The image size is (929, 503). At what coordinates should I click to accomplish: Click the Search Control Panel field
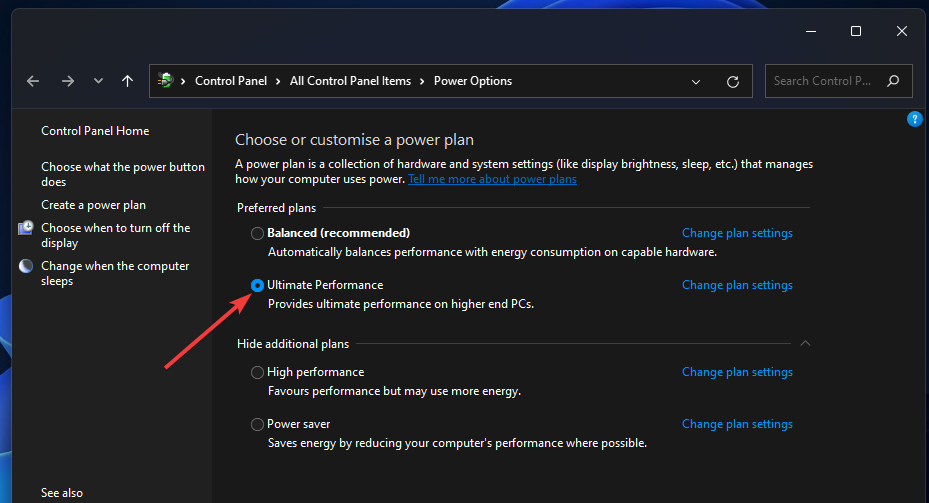(824, 81)
